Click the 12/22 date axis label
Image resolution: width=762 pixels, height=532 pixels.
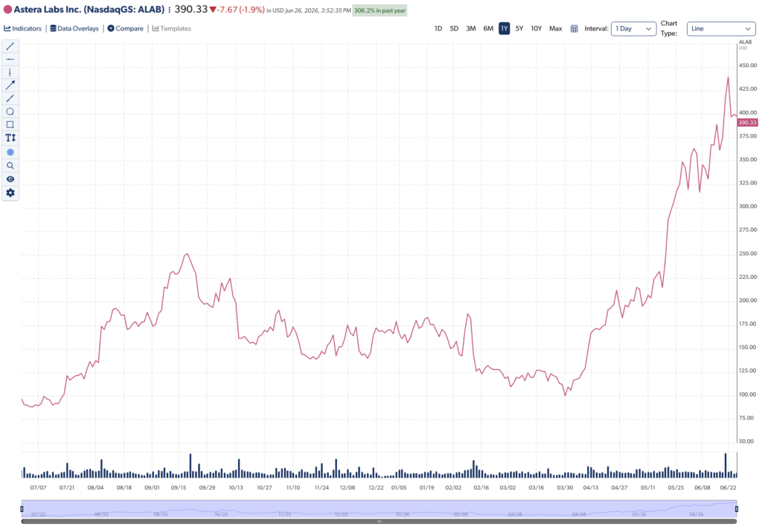(376, 487)
